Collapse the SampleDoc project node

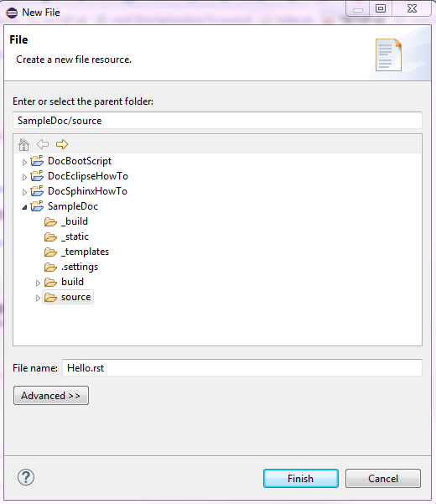coord(24,208)
